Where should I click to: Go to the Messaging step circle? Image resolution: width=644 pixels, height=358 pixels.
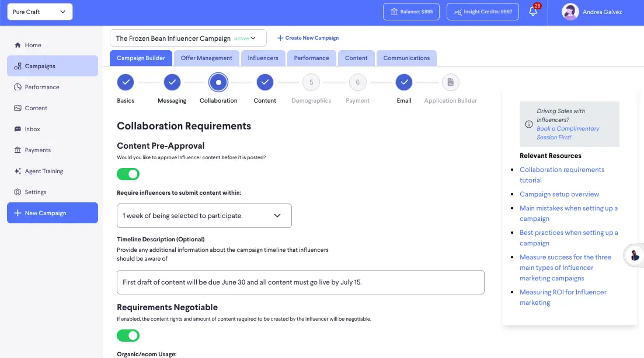click(172, 82)
